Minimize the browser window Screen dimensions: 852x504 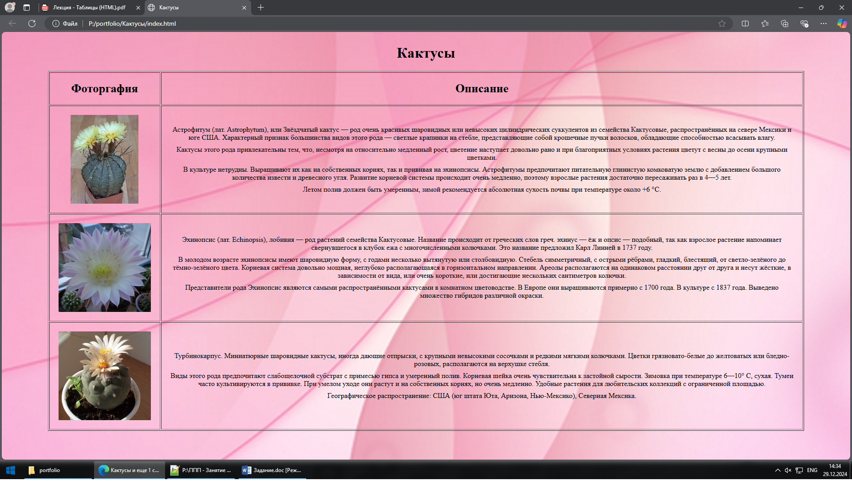coord(801,8)
